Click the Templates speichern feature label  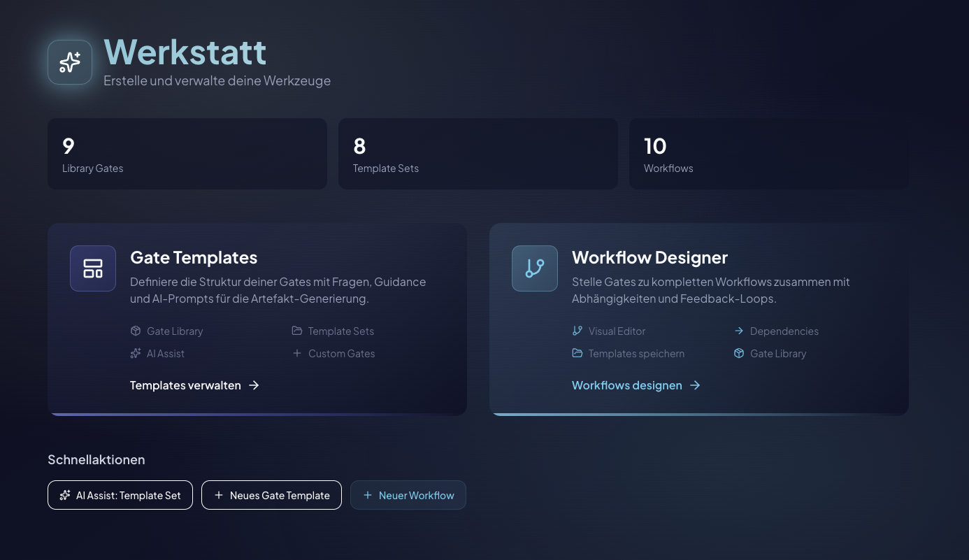(x=637, y=354)
